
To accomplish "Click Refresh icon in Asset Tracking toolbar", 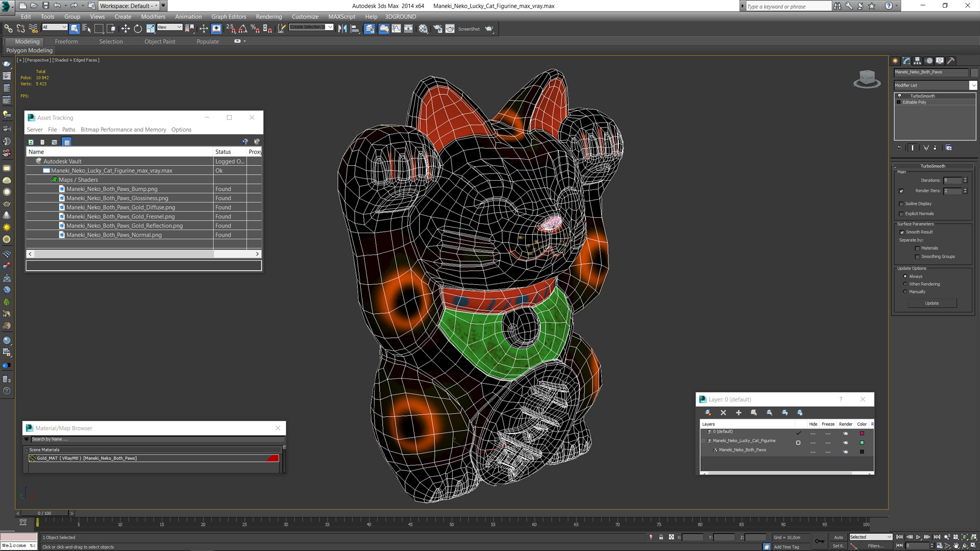I will pos(31,142).
